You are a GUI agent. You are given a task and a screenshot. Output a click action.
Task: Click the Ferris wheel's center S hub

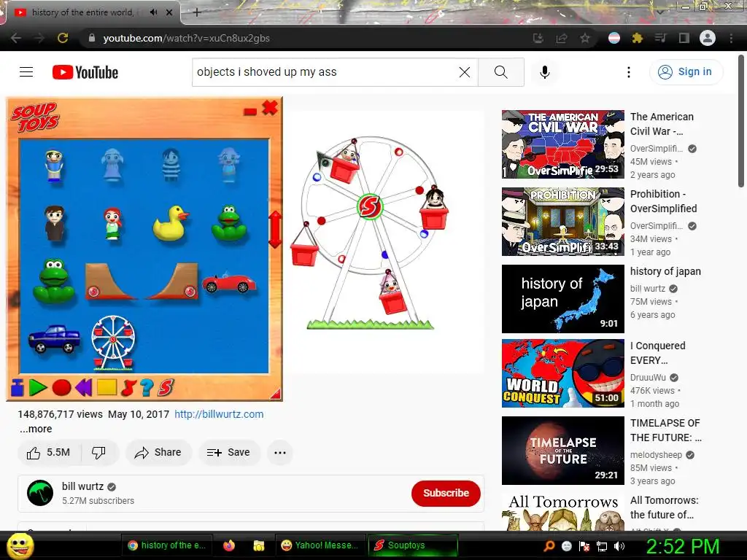click(370, 206)
